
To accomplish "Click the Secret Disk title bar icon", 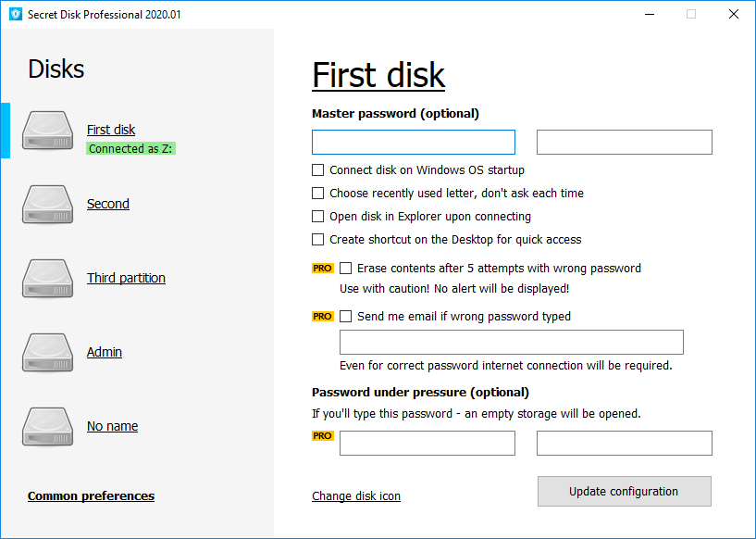I will tap(15, 14).
